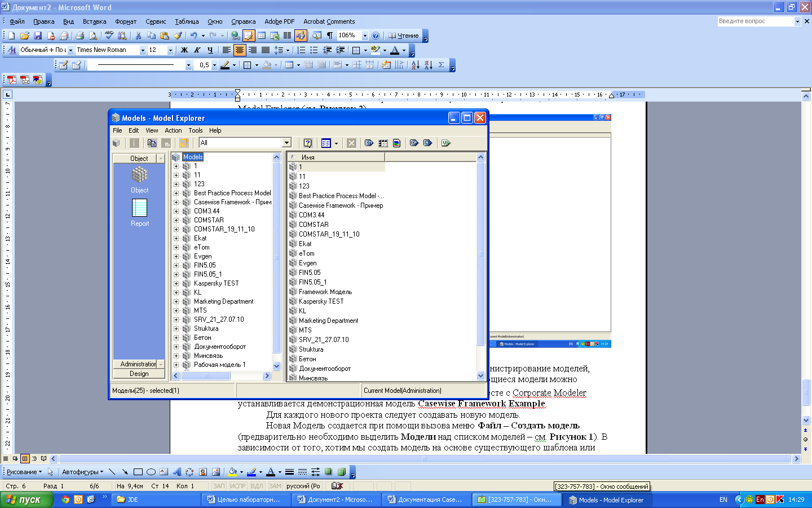Image resolution: width=812 pixels, height=508 pixels.
Task: Open the line weight 0,5 dropdown
Action: [214, 65]
